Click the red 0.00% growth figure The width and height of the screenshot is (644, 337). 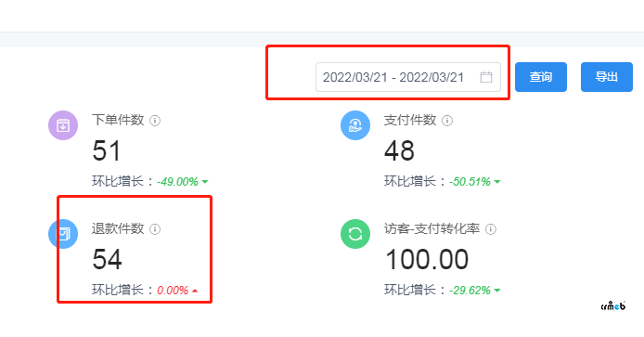pyautogui.click(x=173, y=291)
